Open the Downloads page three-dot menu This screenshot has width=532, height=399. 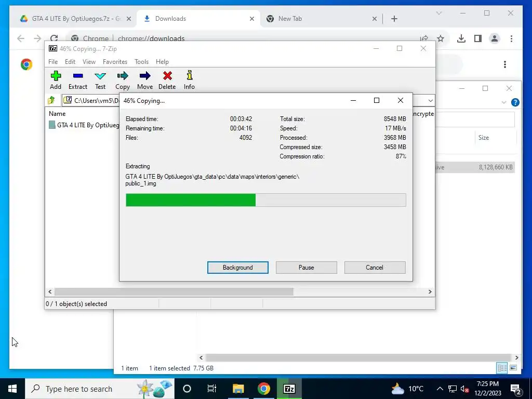pos(505,64)
